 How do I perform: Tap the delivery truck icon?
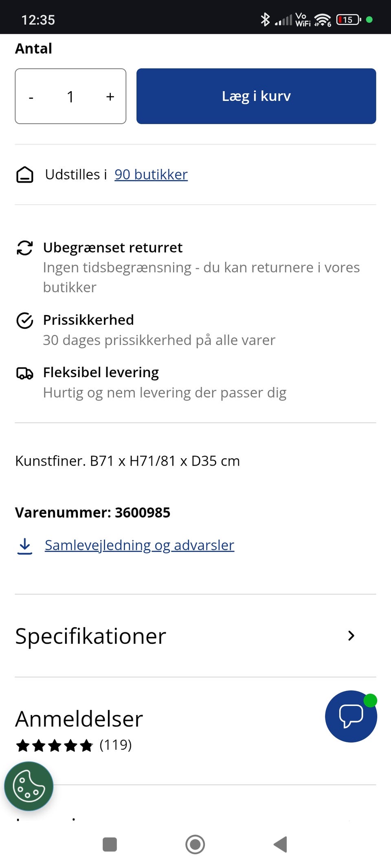pyautogui.click(x=25, y=373)
